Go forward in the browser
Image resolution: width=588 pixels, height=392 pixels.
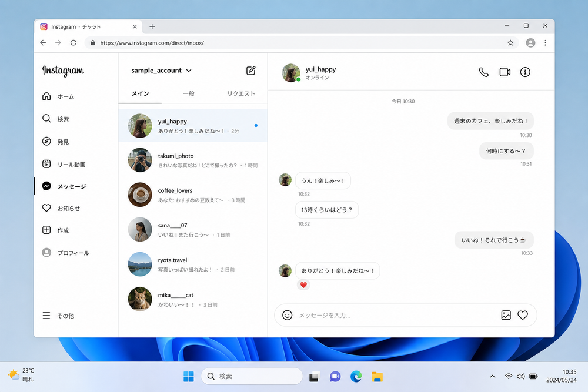pyautogui.click(x=58, y=43)
